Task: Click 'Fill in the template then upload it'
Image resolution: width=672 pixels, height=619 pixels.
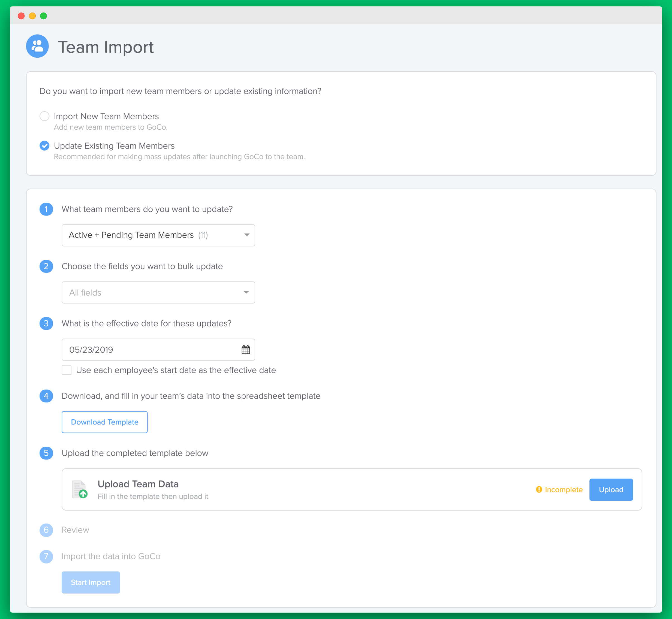Action: (153, 496)
